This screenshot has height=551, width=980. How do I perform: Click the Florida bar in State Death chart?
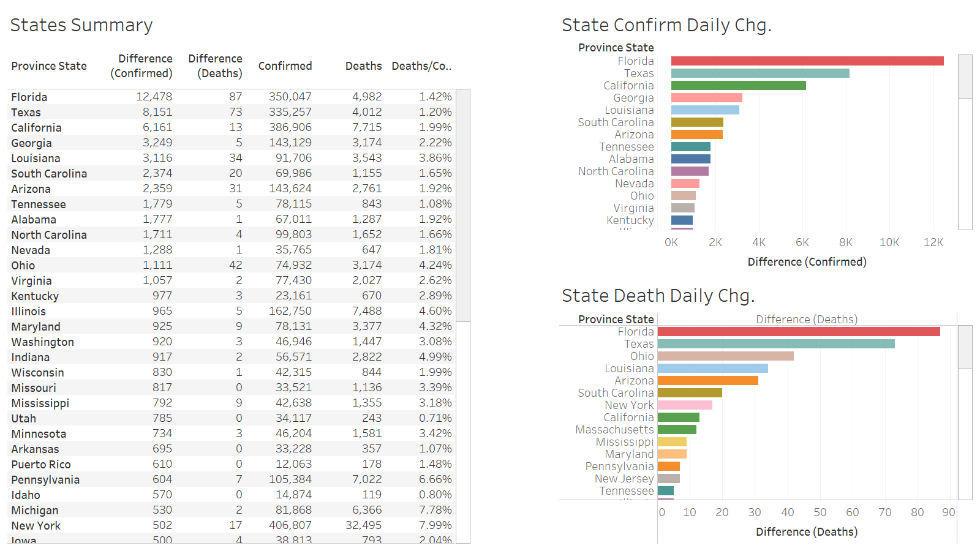[799, 332]
